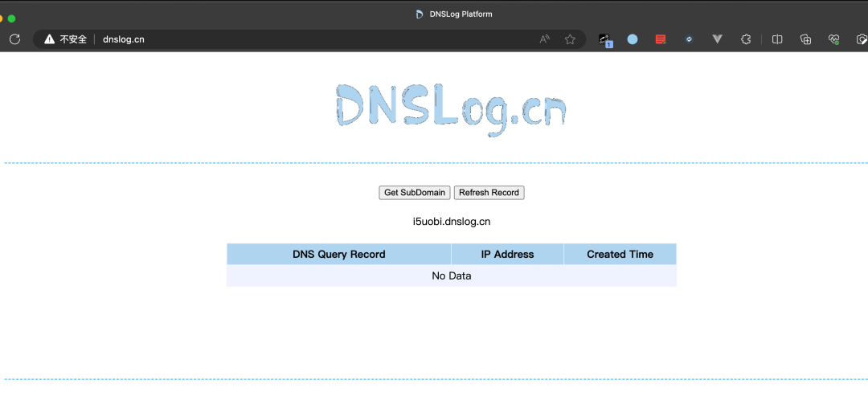This screenshot has width=868, height=396.
Task: Reload the page with the refresh icon
Action: pos(15,39)
